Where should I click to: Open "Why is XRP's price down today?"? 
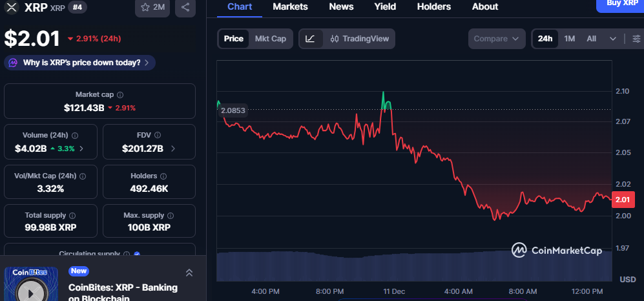click(80, 63)
